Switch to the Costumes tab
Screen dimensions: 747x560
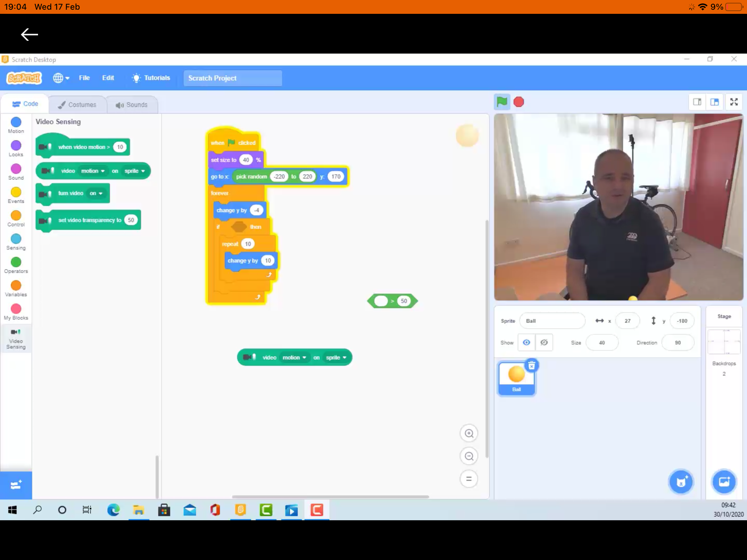tap(77, 105)
